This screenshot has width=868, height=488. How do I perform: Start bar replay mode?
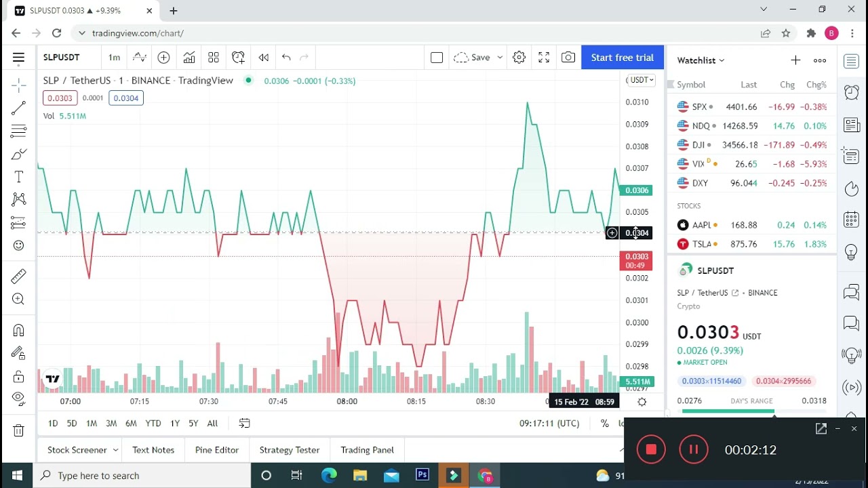263,58
